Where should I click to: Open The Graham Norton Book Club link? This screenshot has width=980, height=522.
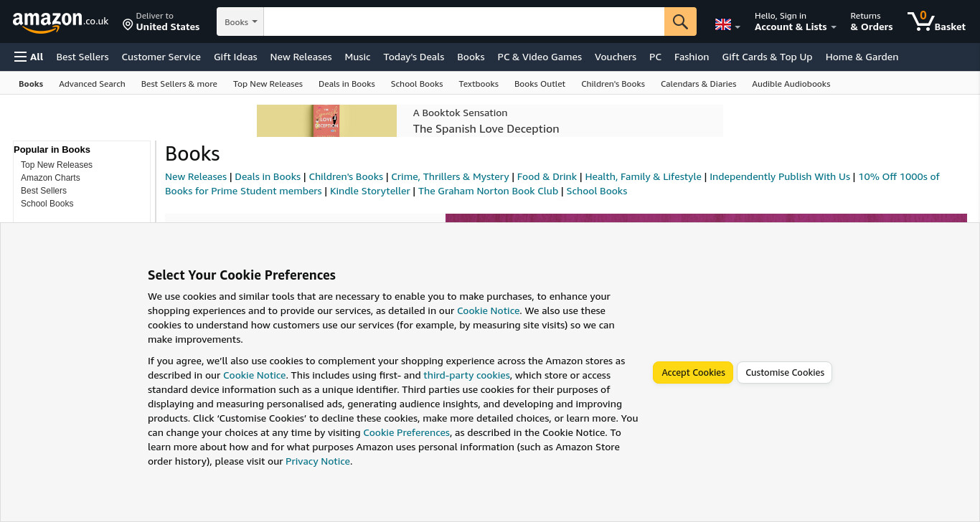click(x=488, y=191)
